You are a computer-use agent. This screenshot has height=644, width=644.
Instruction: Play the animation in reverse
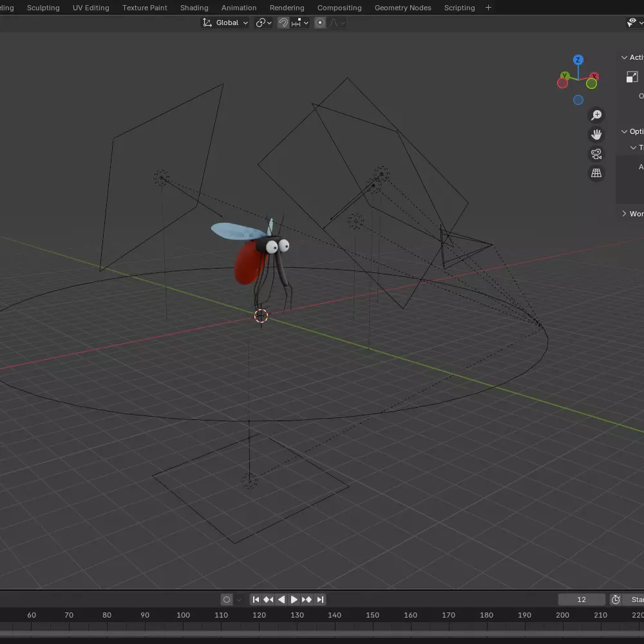281,600
